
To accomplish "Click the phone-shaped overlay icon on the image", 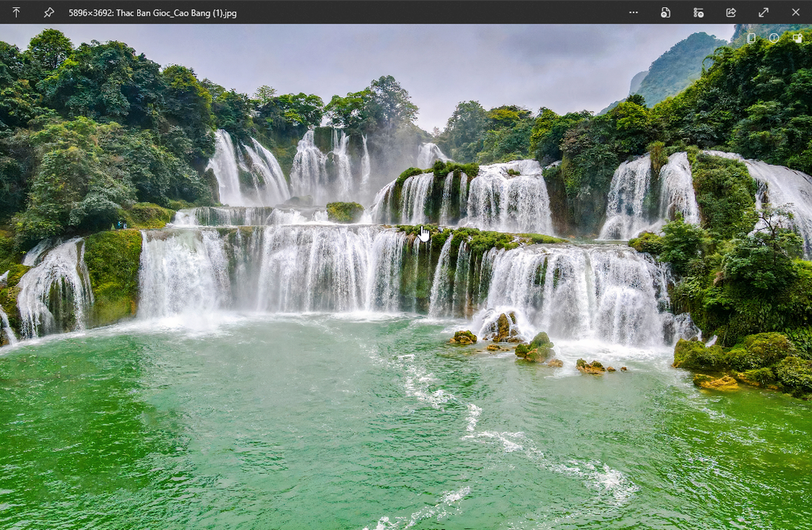I will pyautogui.click(x=752, y=38).
